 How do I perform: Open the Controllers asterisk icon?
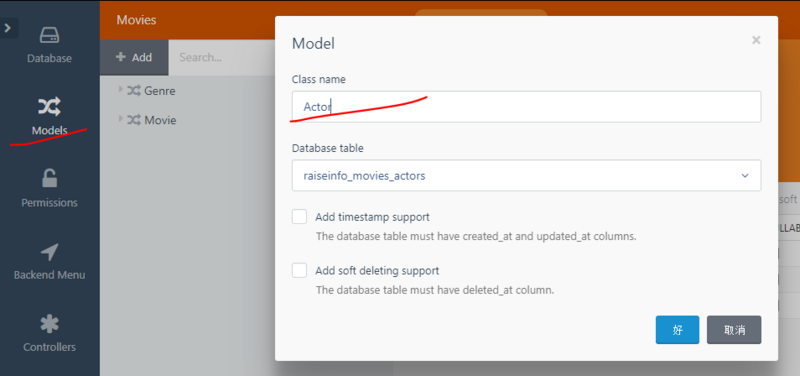(49, 324)
